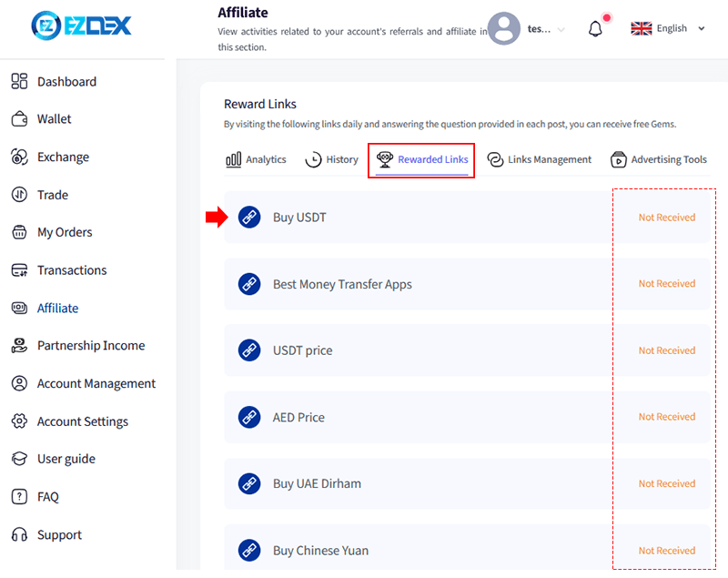Open the Wallet section from the sidebar
This screenshot has width=728, height=578.
(x=55, y=118)
